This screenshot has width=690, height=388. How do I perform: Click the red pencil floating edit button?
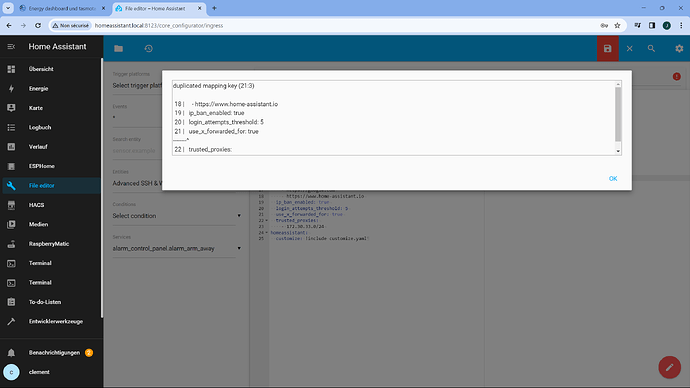(x=669, y=367)
